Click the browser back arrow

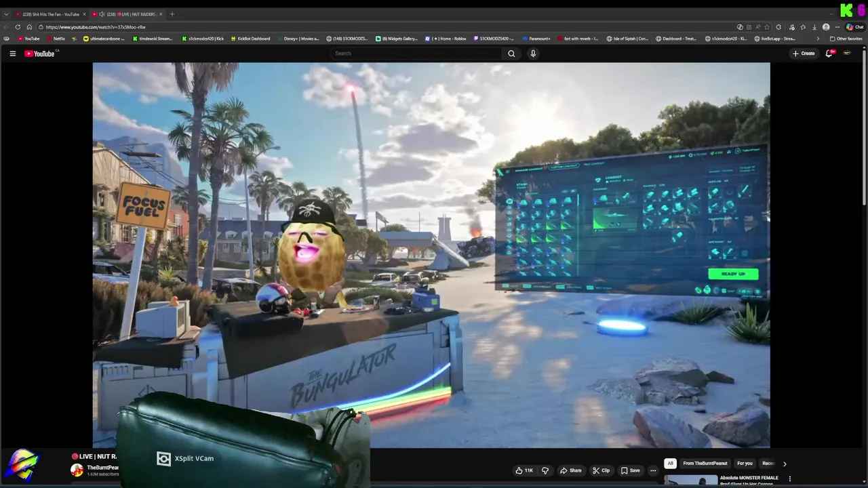click(6, 27)
